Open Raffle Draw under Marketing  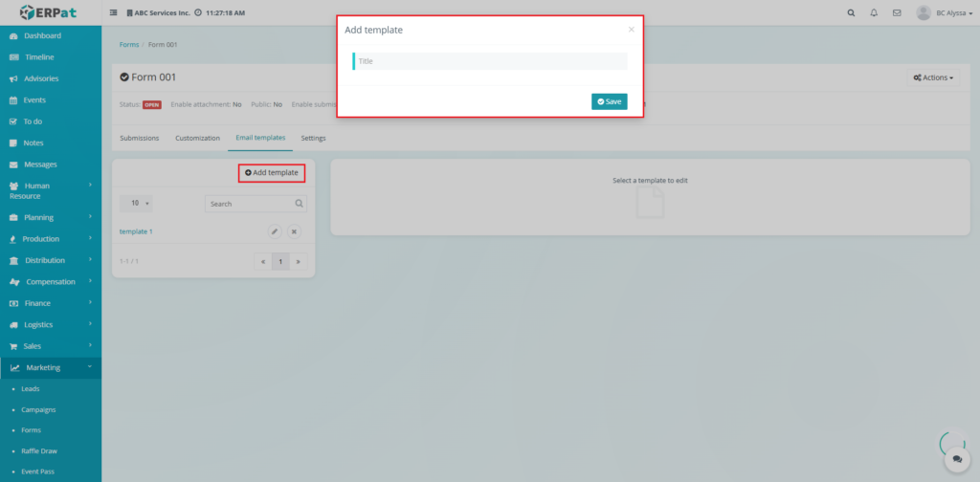(38, 450)
